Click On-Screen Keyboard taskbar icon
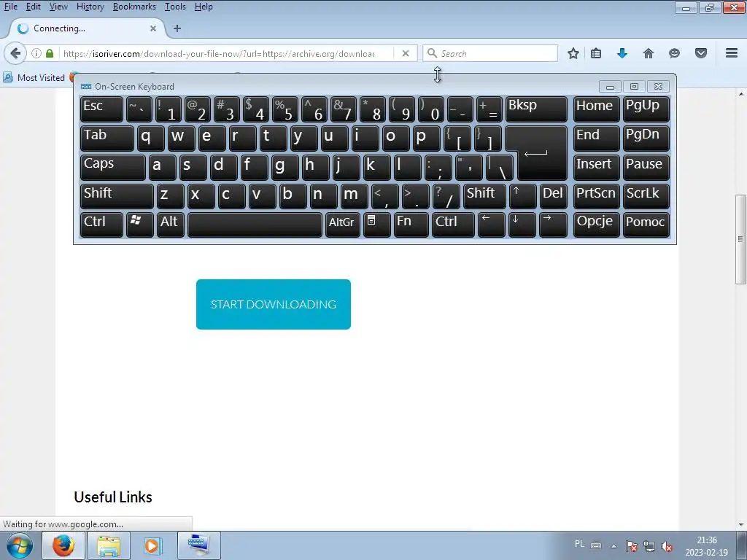 pos(198,545)
